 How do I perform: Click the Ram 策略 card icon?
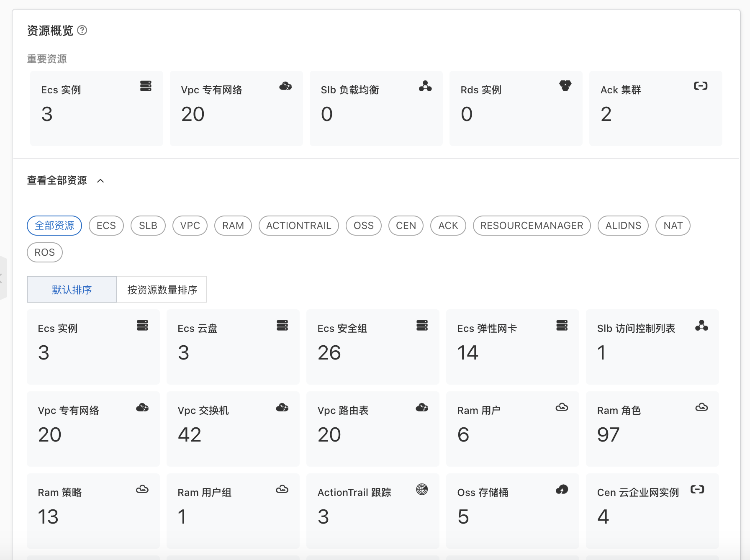(142, 489)
